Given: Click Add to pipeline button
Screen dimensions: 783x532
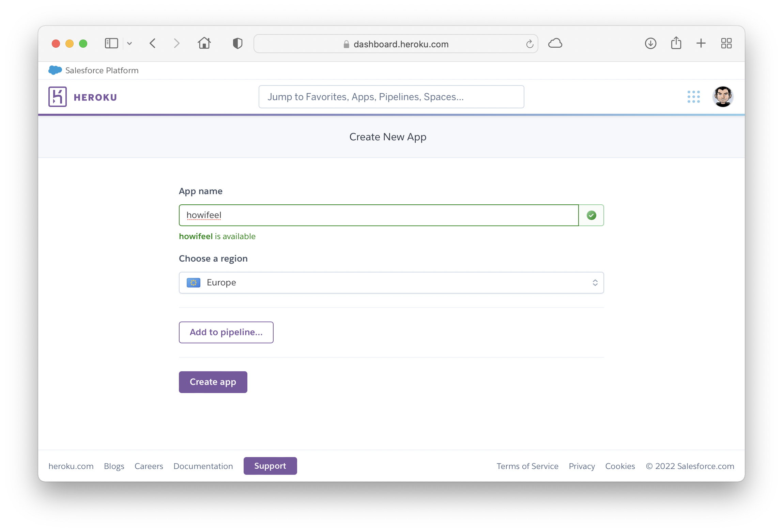Looking at the screenshot, I should click(226, 332).
